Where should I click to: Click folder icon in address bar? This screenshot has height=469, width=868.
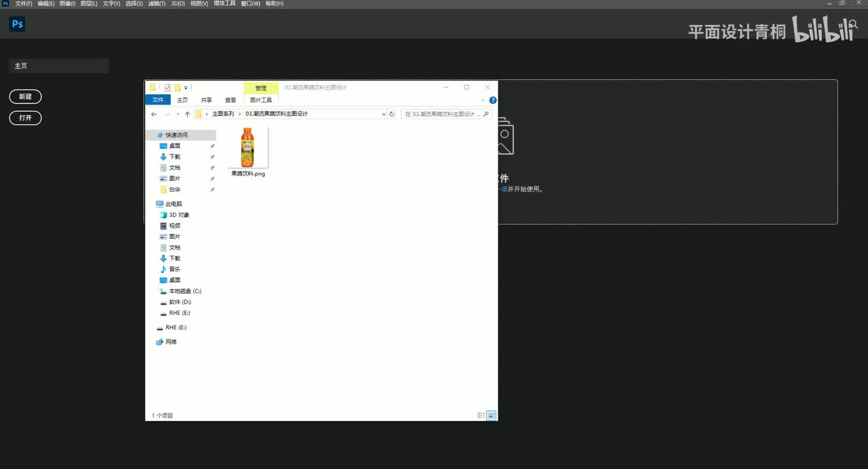[199, 114]
